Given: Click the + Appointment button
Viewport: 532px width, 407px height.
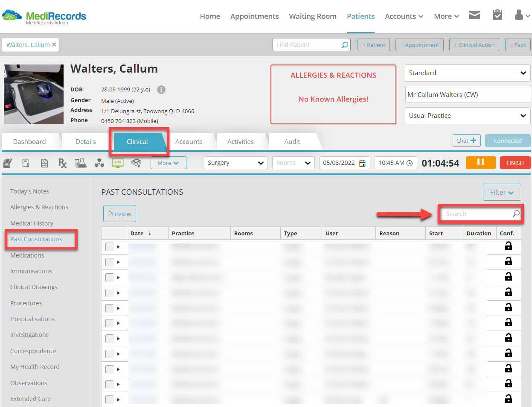Looking at the screenshot, I should pos(419,45).
